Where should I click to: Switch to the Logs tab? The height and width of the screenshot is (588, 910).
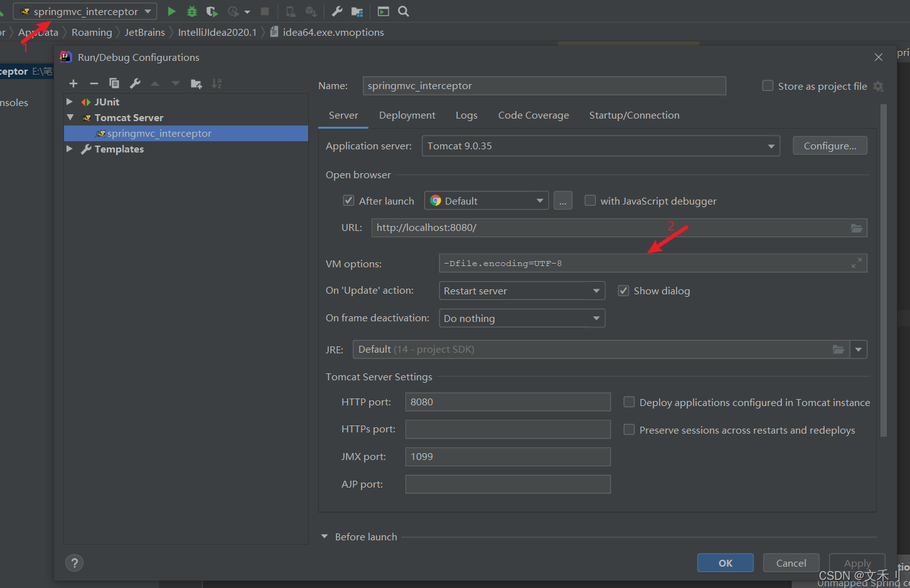click(466, 115)
